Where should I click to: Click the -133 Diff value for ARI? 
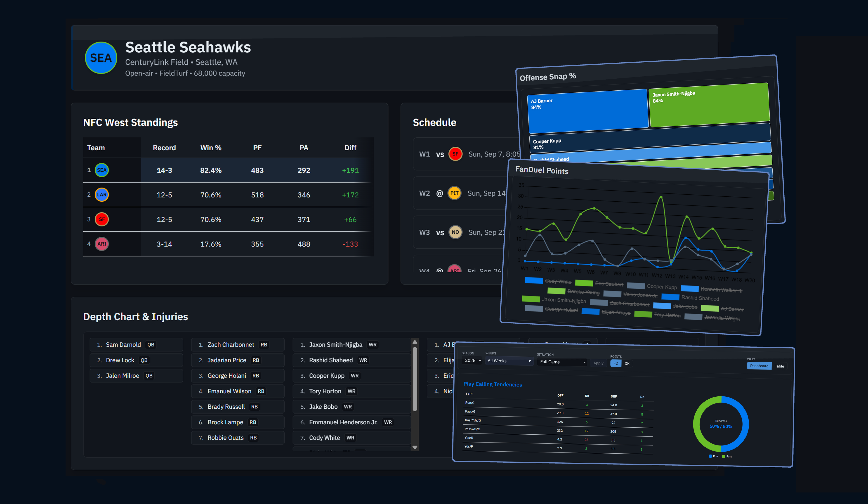pyautogui.click(x=350, y=244)
